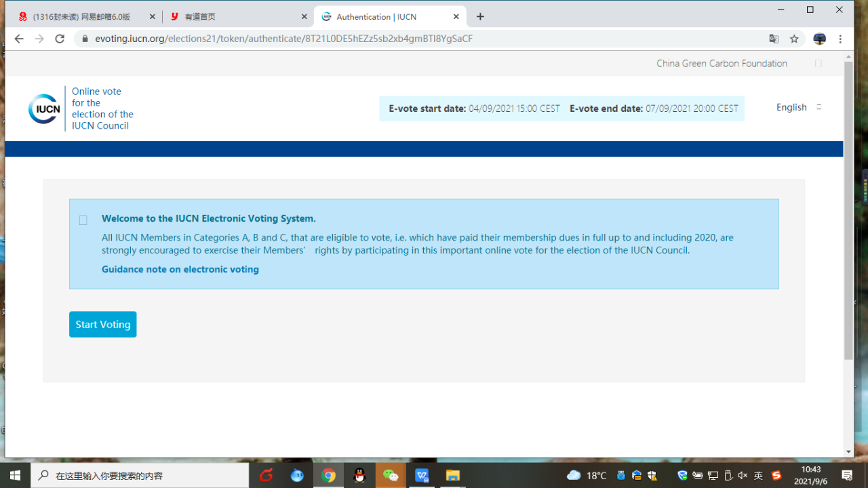Viewport: 868px width, 488px height.
Task: Click the Start Voting button
Action: tap(102, 324)
